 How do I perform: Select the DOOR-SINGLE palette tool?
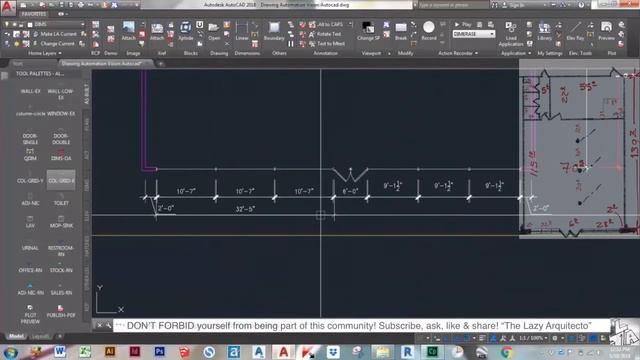[30, 139]
